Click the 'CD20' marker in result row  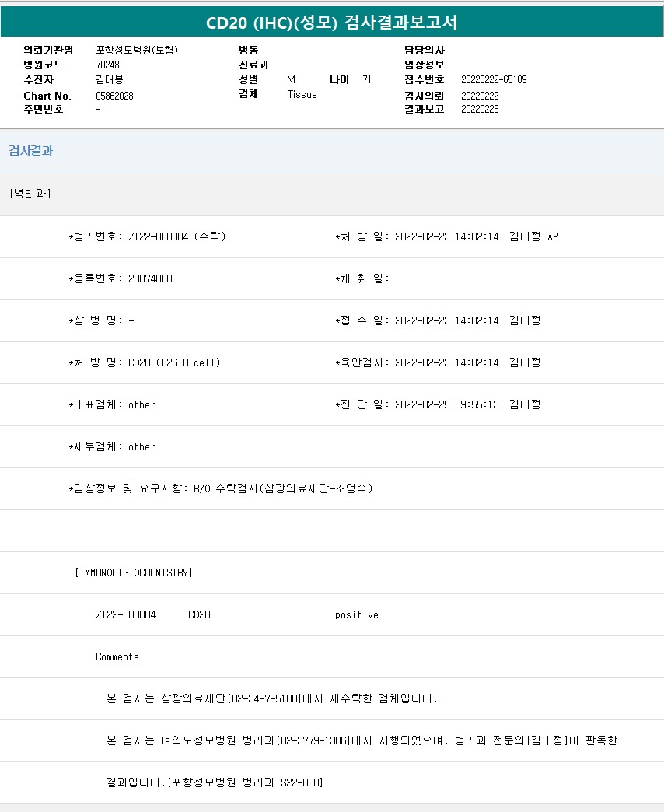pos(199,614)
